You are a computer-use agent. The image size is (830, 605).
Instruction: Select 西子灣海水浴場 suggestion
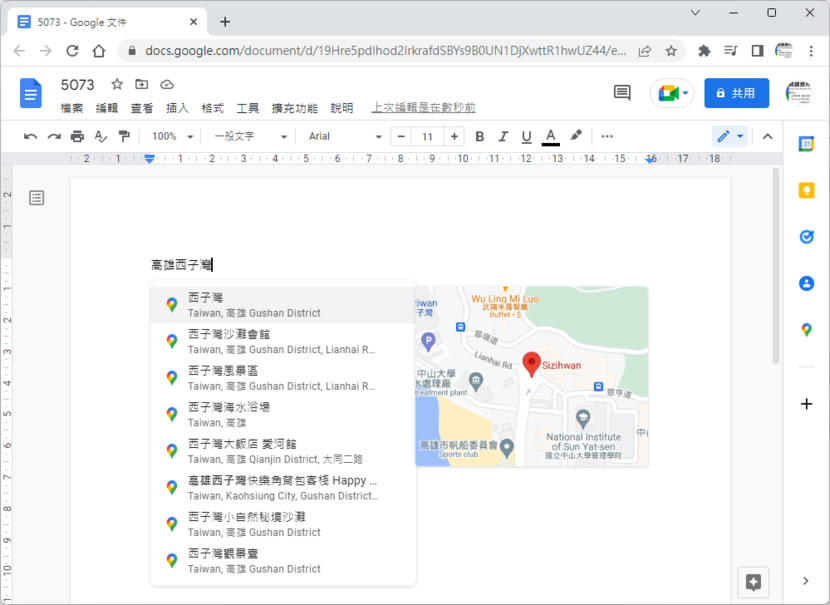283,414
